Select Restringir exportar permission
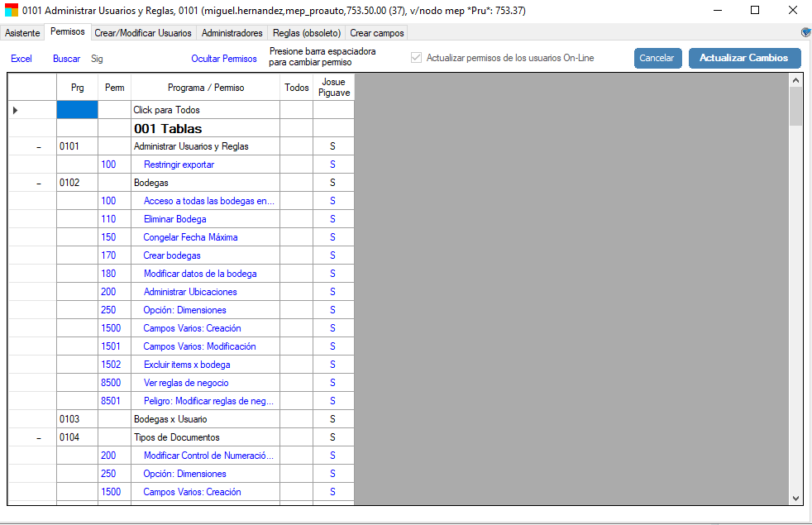This screenshot has width=812, height=525. [206, 165]
